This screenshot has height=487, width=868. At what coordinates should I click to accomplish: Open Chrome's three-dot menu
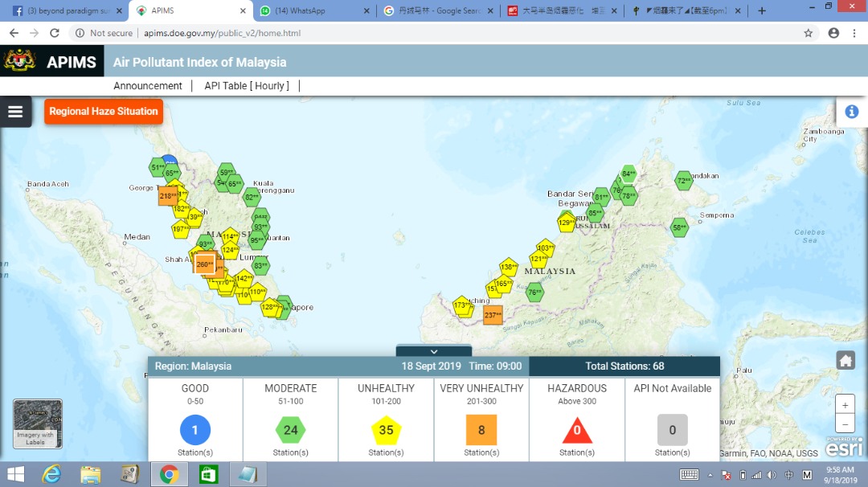[854, 33]
